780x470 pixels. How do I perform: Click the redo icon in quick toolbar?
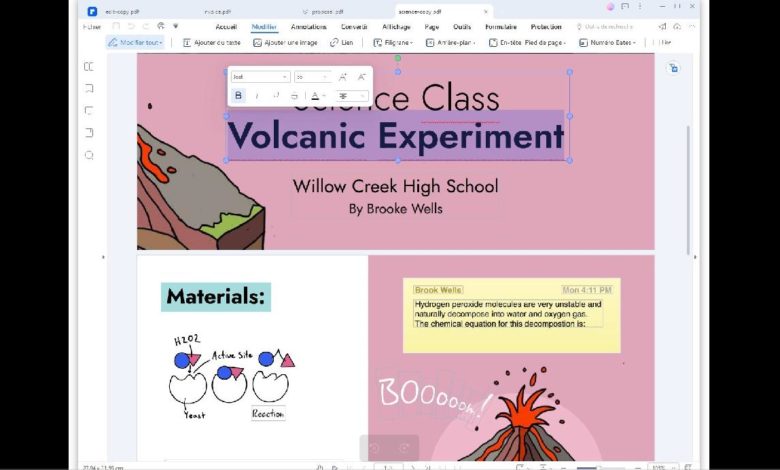tap(146, 26)
